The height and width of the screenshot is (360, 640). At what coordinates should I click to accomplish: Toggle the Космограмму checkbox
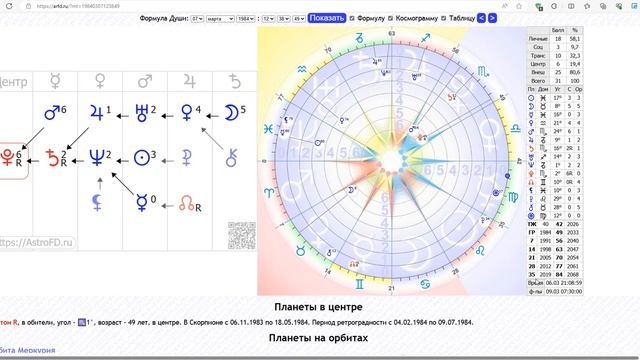pos(390,18)
